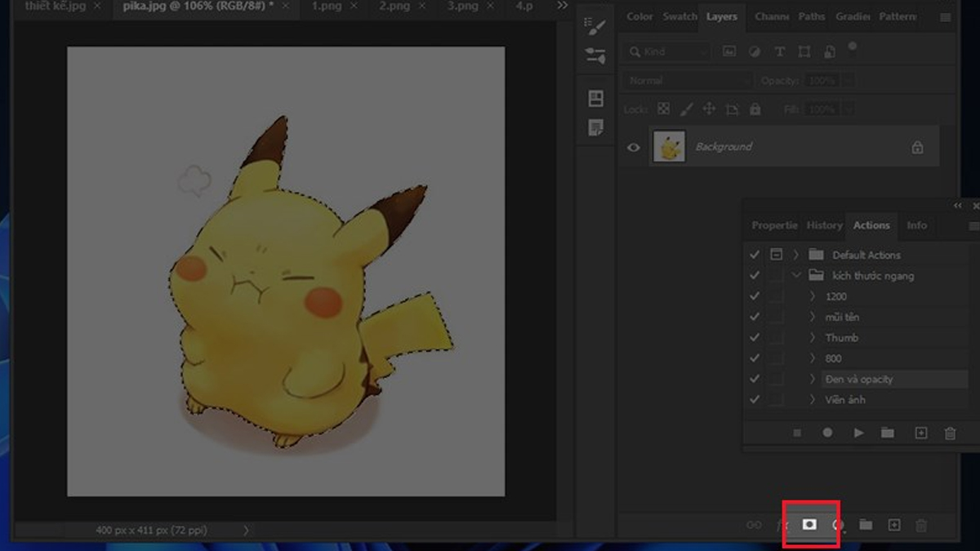Click the Background layer thumbnail

click(670, 148)
